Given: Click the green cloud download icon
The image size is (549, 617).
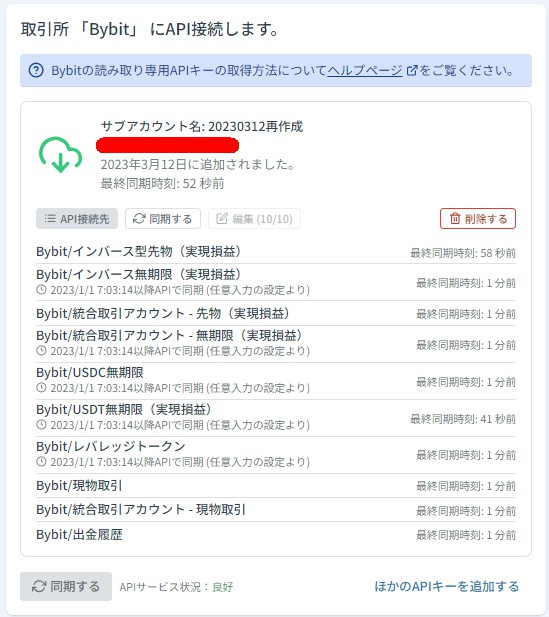Looking at the screenshot, I should pos(60,155).
